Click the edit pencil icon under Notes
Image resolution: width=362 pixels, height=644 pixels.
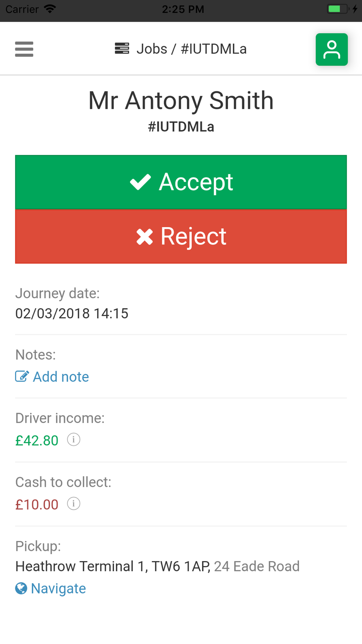click(x=22, y=377)
